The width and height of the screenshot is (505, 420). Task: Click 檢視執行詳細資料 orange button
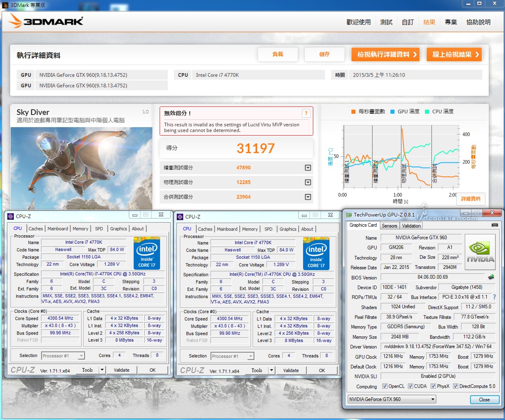coord(386,54)
